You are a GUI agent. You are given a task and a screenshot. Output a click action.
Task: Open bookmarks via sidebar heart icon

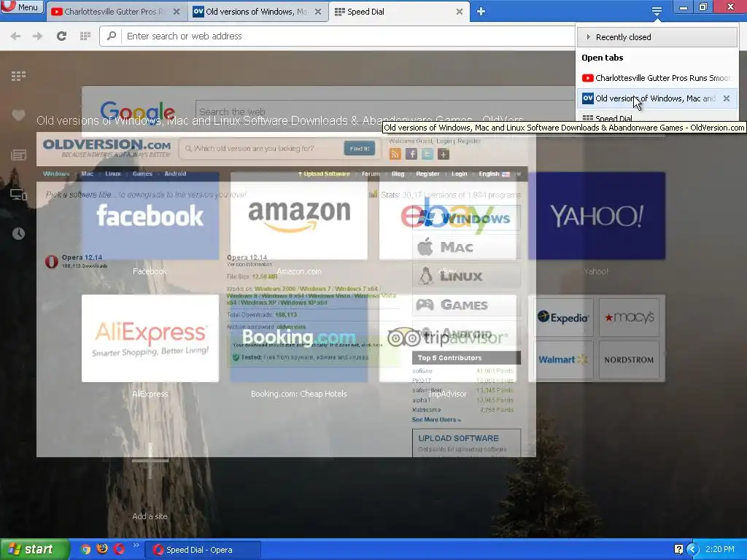(18, 114)
